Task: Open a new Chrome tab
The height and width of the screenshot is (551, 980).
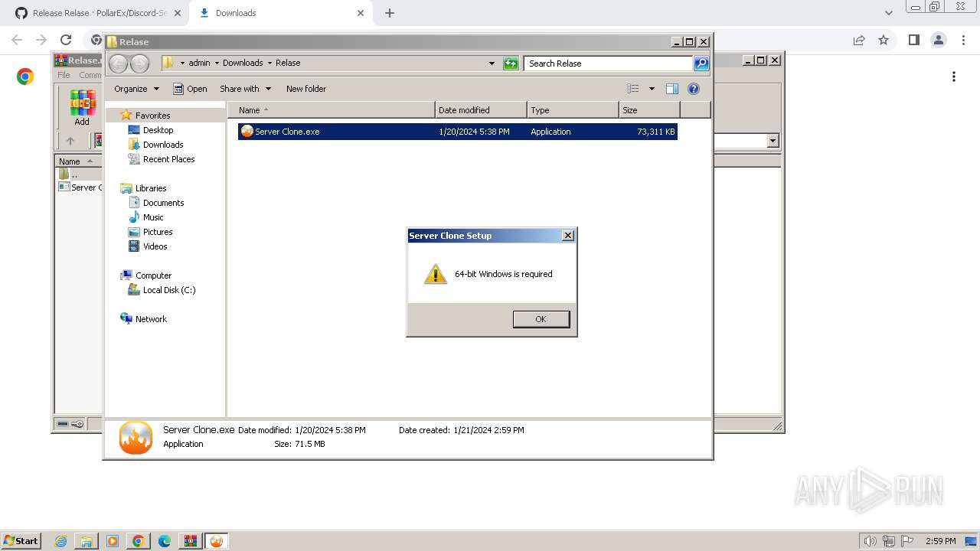Action: point(389,13)
